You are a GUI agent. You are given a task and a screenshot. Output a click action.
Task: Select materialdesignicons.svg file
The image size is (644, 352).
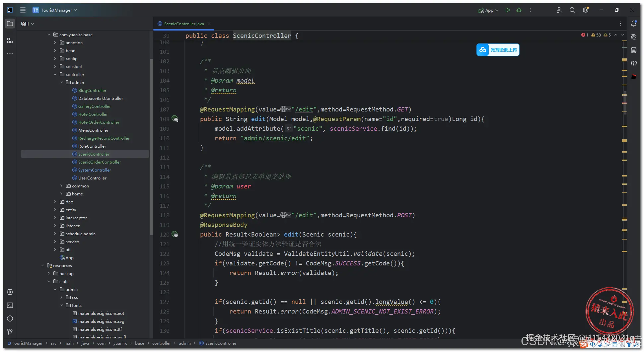[x=101, y=321]
